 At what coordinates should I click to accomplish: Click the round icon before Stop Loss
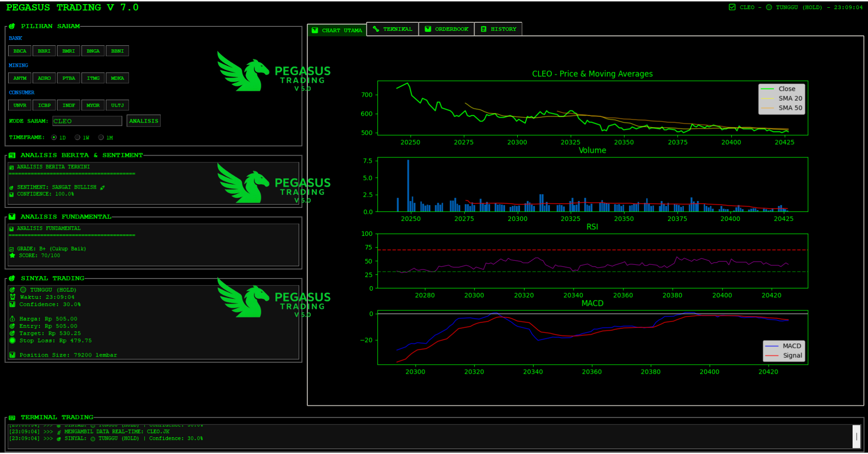tap(12, 341)
